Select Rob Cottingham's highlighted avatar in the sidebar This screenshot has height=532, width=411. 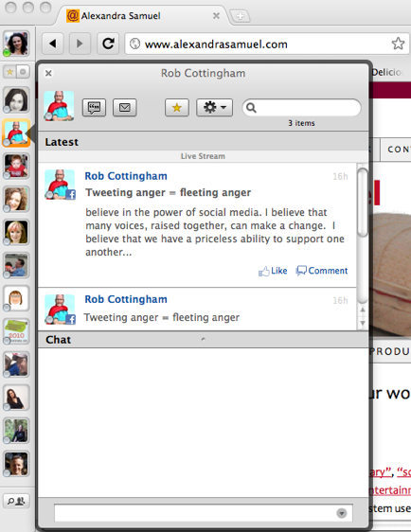pos(16,133)
